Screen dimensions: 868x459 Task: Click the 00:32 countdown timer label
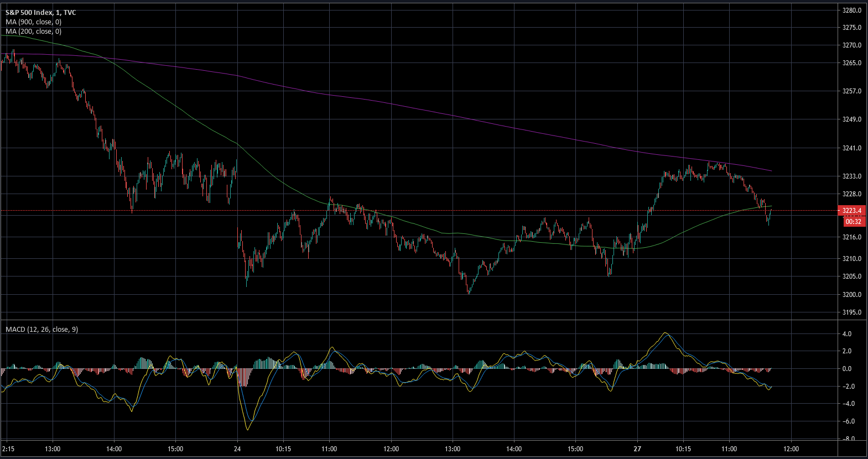(854, 221)
